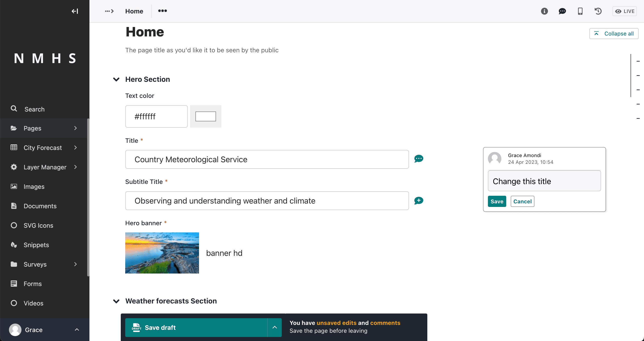This screenshot has height=341, width=644.
Task: Open Layer Manager sidebar menu
Action: pos(44,167)
